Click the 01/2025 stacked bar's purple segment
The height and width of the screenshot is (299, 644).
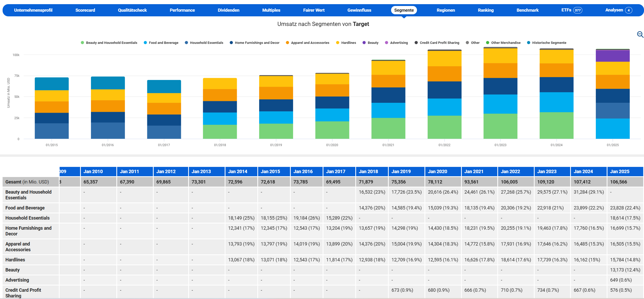(612, 56)
